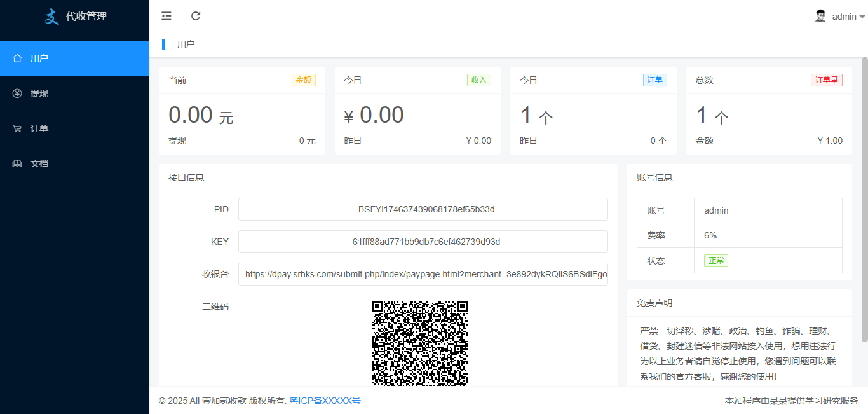
Task: Click the KEY input field
Action: point(423,242)
